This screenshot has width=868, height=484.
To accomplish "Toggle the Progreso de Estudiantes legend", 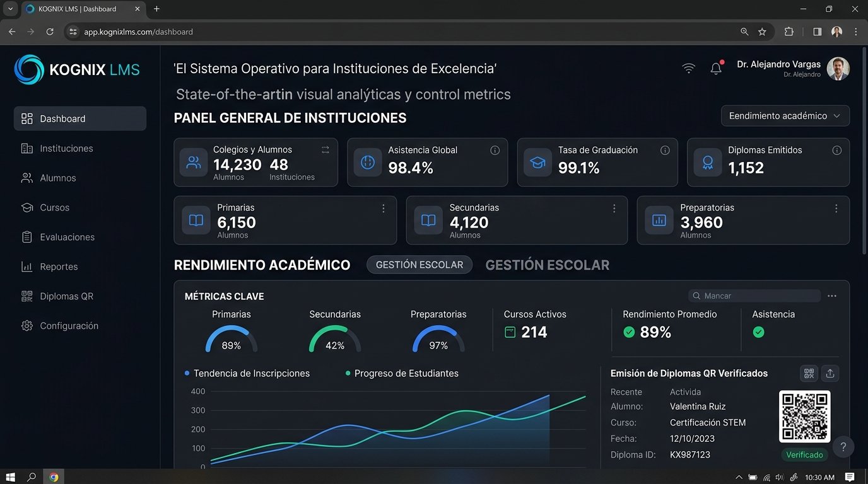I will (x=402, y=373).
